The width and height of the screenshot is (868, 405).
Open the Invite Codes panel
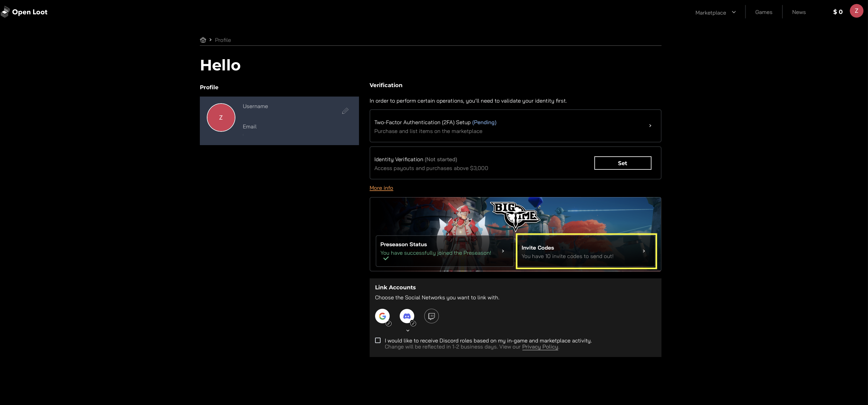tap(586, 251)
